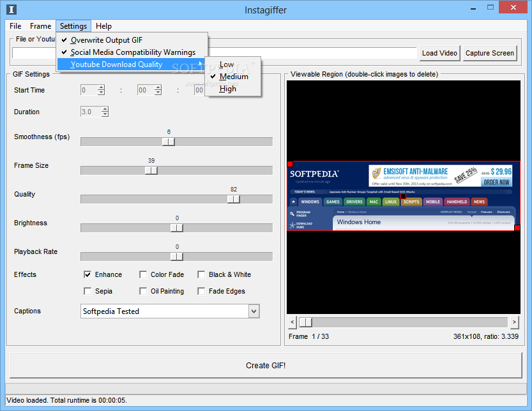
Task: Click the Start Time hours field
Action: [89, 90]
